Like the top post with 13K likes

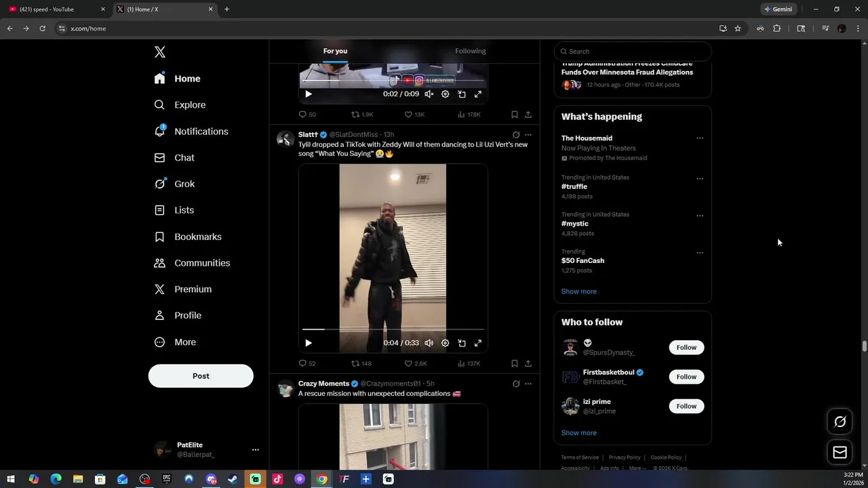point(414,115)
